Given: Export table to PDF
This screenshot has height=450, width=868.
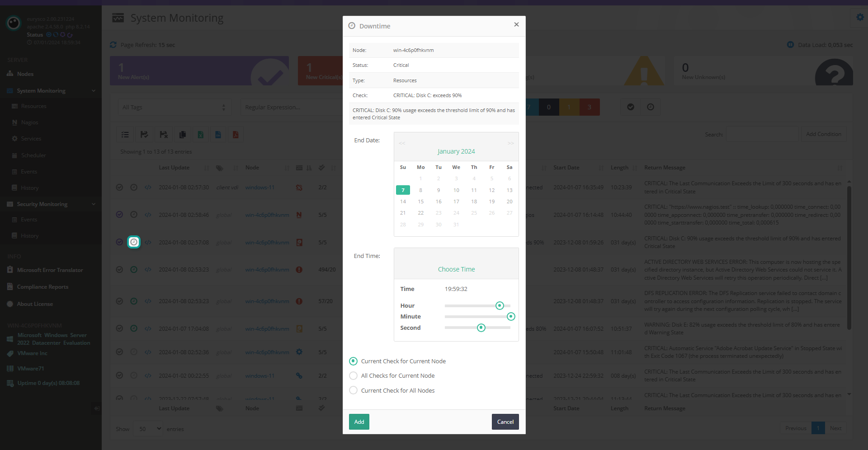Looking at the screenshot, I should click(236, 135).
